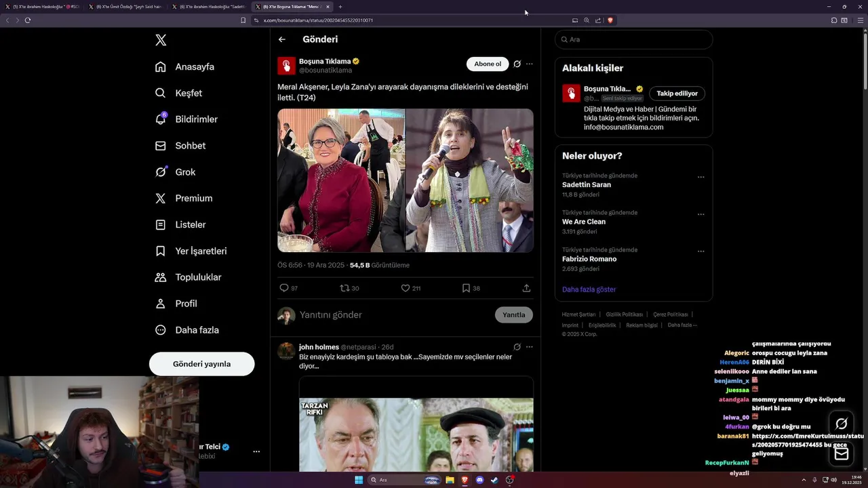Click the share icon of the post
868x488 pixels.
coord(526,288)
